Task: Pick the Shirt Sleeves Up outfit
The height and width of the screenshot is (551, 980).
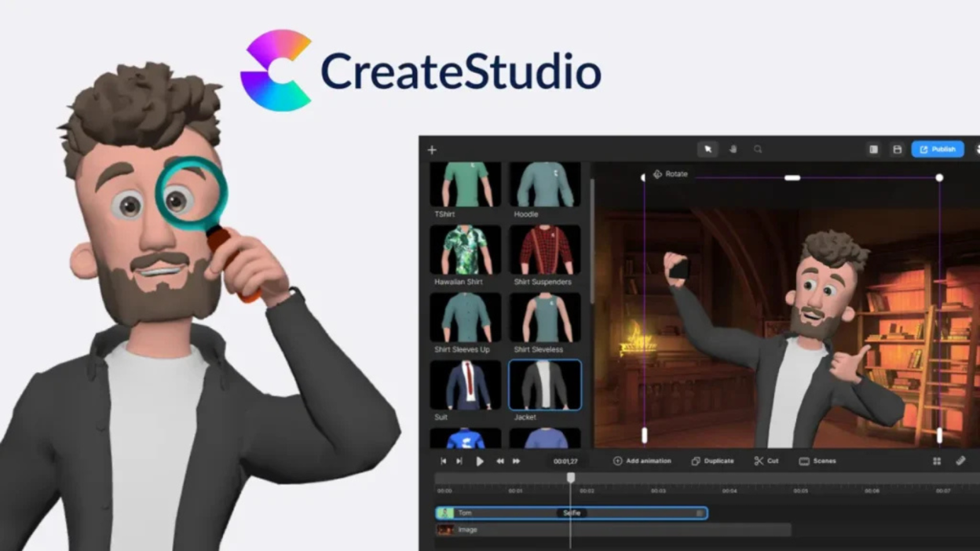Action: (x=466, y=318)
